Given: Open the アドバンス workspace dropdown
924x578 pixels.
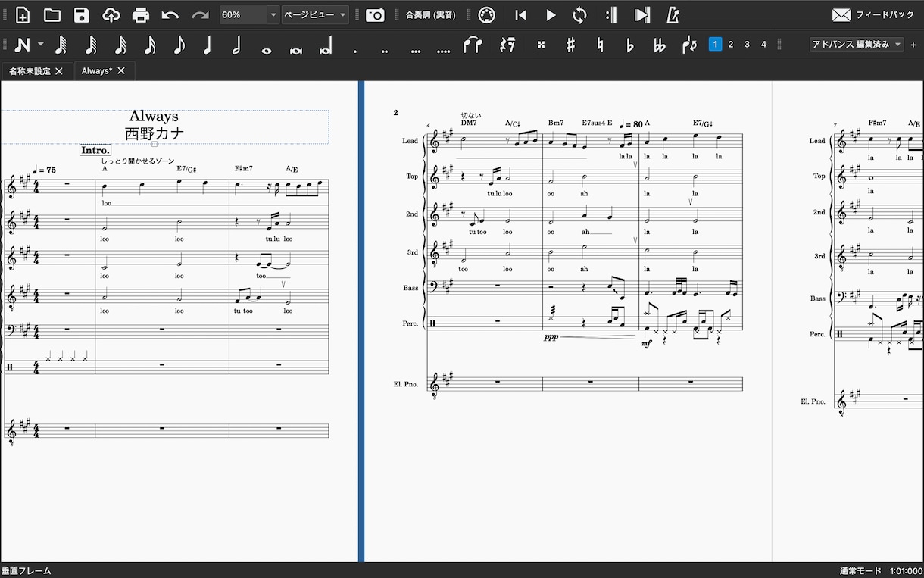Looking at the screenshot, I should coord(857,45).
